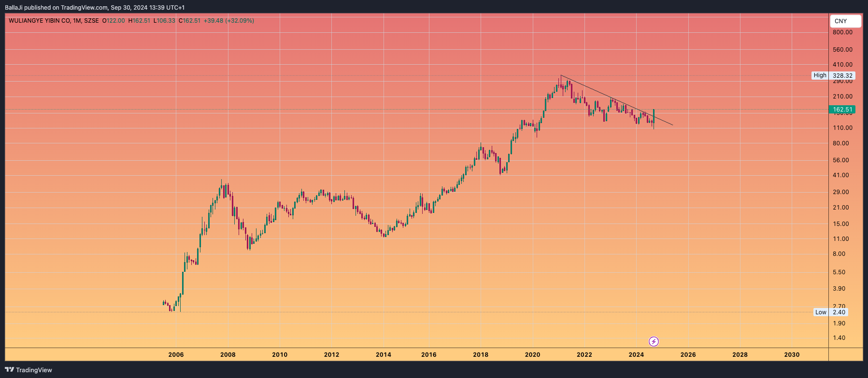
Task: Click the 1M interval label in legend
Action: (77, 21)
